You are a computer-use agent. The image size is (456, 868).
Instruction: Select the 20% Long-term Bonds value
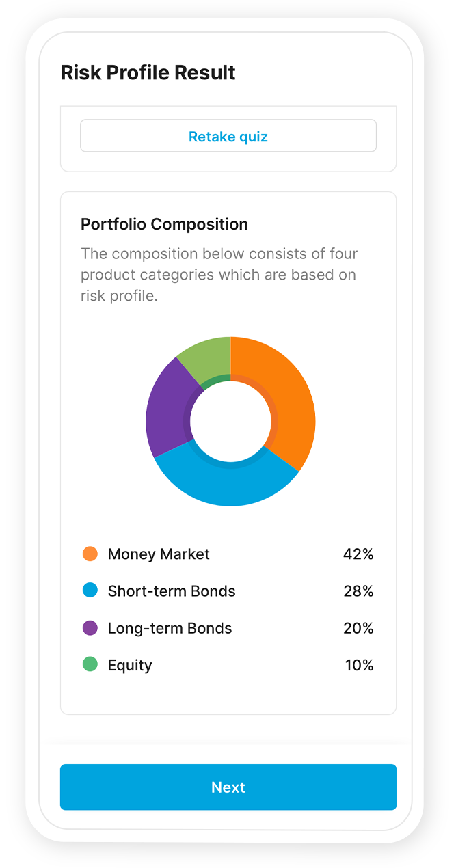click(x=358, y=628)
